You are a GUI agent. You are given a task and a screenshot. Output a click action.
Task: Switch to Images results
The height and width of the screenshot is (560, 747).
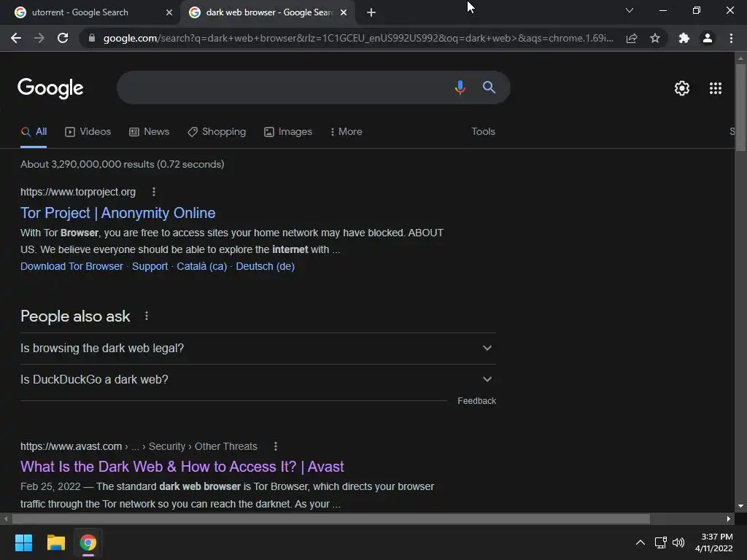[288, 132]
